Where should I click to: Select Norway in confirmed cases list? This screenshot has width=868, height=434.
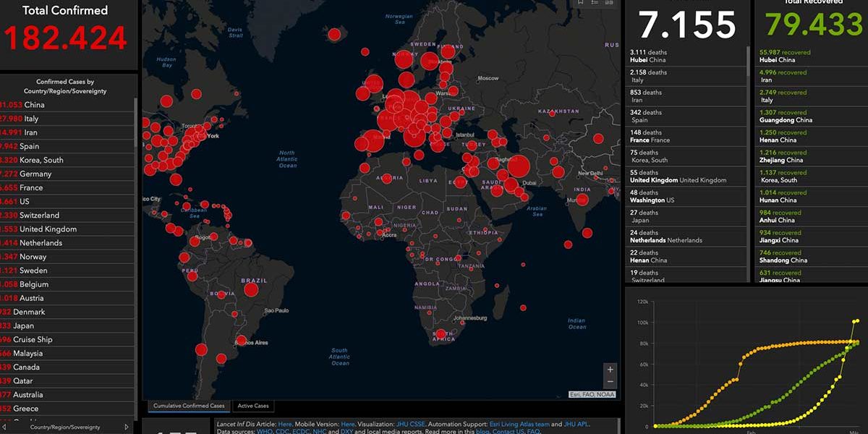coord(67,257)
